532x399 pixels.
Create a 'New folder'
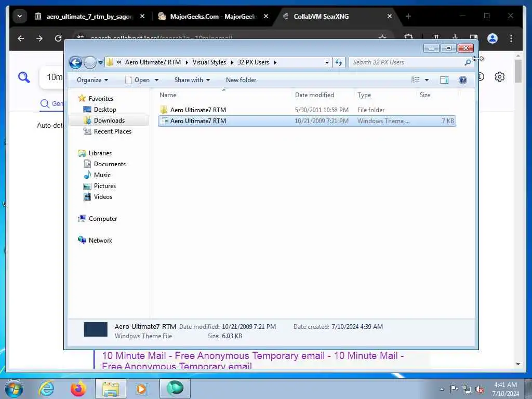click(241, 80)
